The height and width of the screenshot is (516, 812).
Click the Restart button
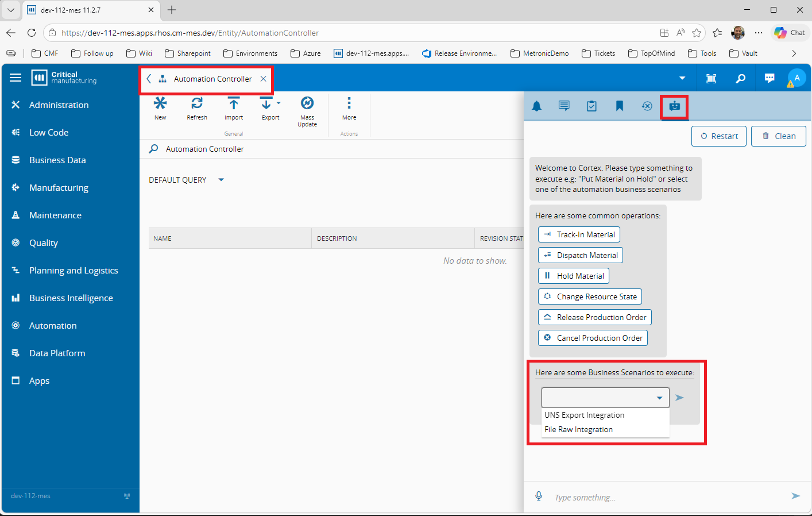[719, 136]
